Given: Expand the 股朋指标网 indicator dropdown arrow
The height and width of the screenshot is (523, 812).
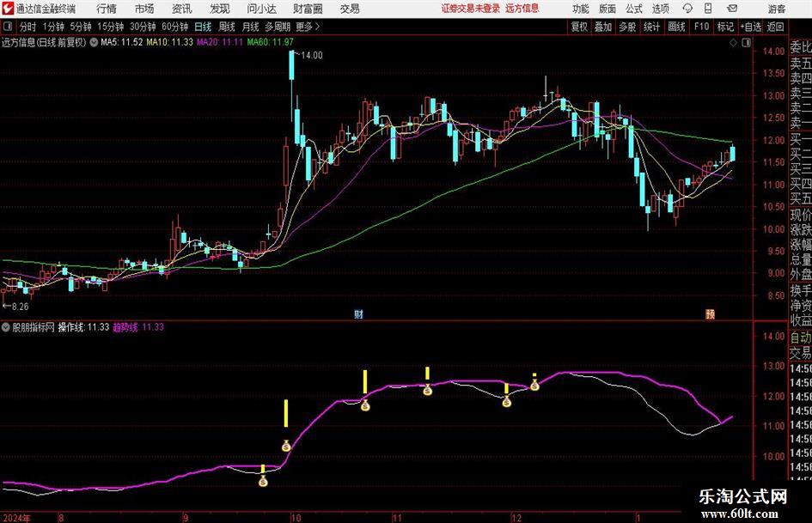Looking at the screenshot, I should [x=6, y=327].
